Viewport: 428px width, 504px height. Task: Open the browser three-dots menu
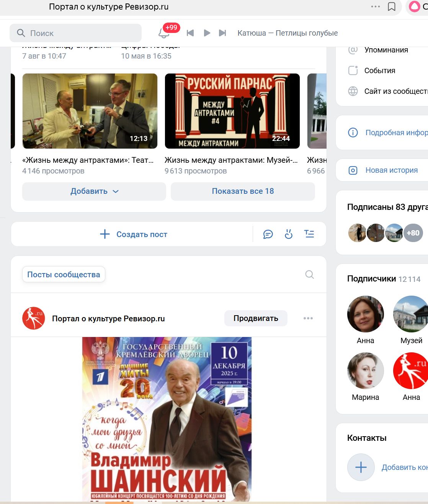click(x=376, y=7)
